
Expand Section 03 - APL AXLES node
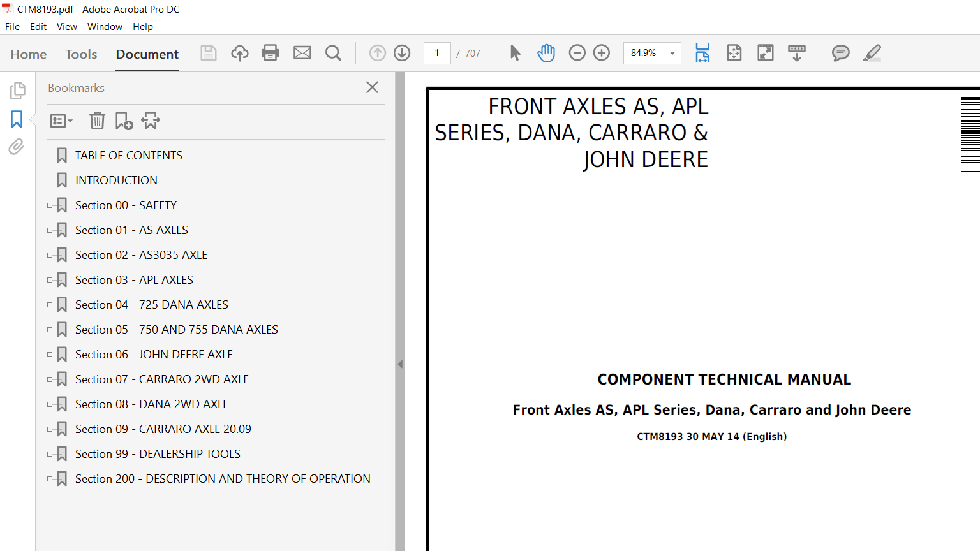tap(50, 280)
